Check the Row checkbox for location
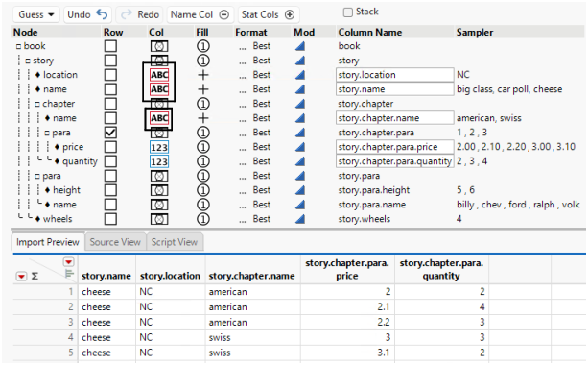 pos(110,75)
